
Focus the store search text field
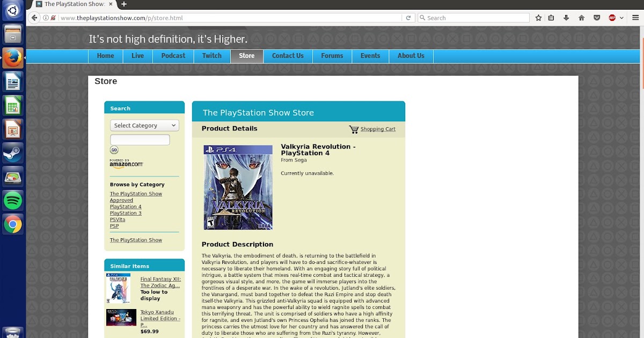[140, 140]
